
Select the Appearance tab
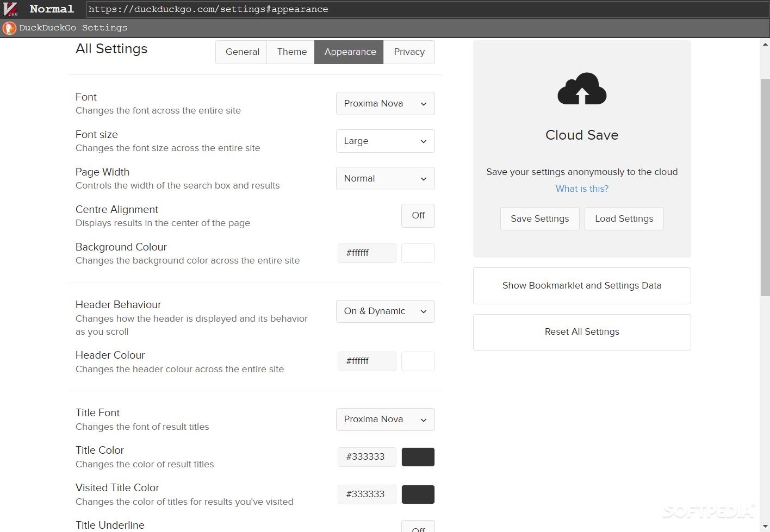point(350,52)
